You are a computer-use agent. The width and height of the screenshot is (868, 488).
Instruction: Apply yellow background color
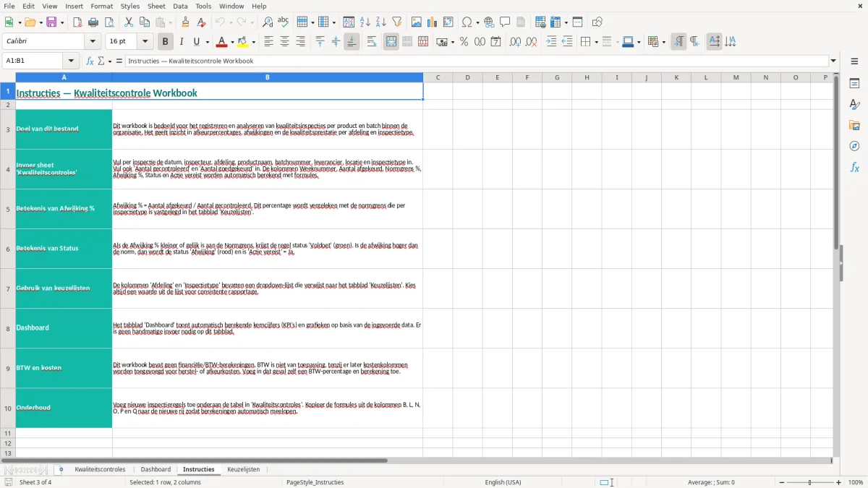click(244, 42)
